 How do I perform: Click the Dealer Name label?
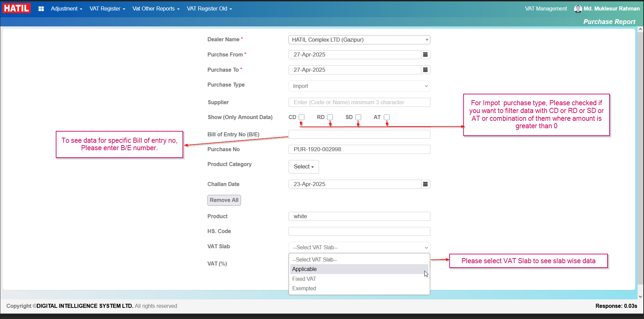pyautogui.click(x=223, y=40)
